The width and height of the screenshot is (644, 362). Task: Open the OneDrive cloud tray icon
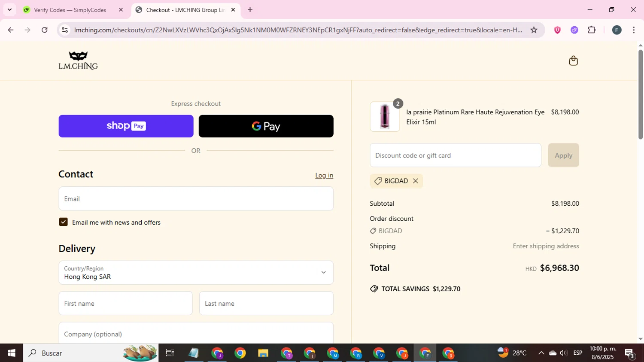click(553, 353)
